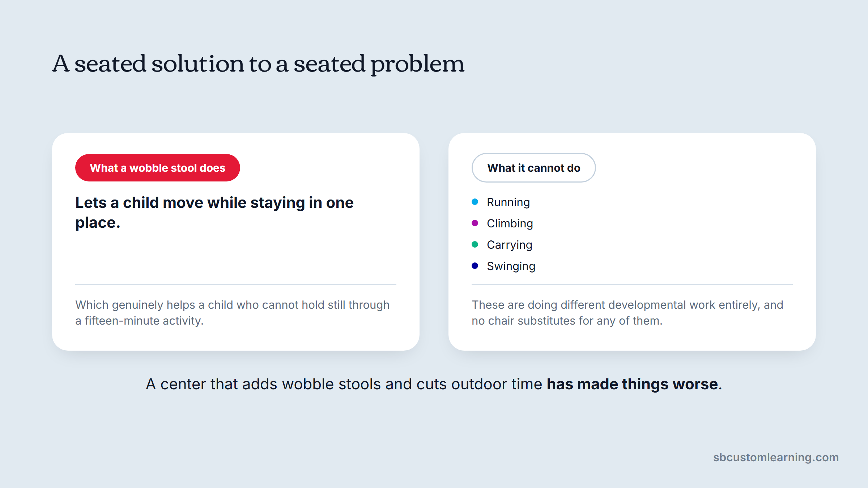Click the green bullet beside Carrying
The height and width of the screenshot is (488, 868).
[x=475, y=244]
